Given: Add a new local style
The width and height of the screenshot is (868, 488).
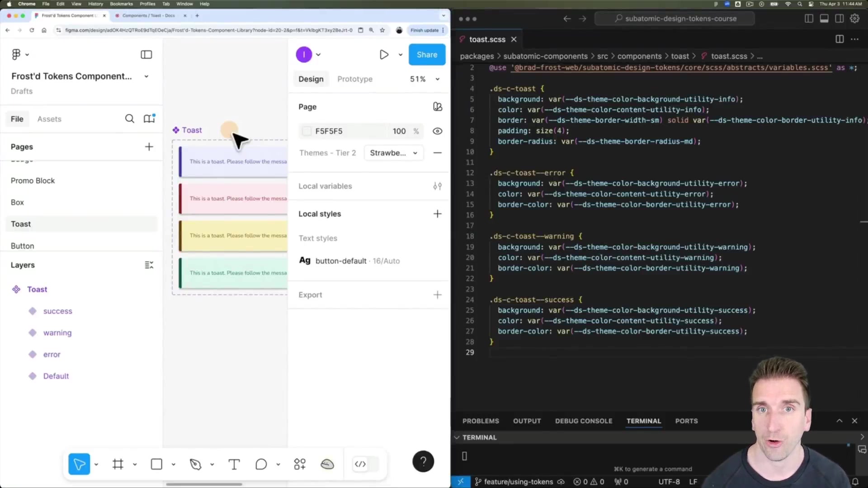Looking at the screenshot, I should pos(437,214).
